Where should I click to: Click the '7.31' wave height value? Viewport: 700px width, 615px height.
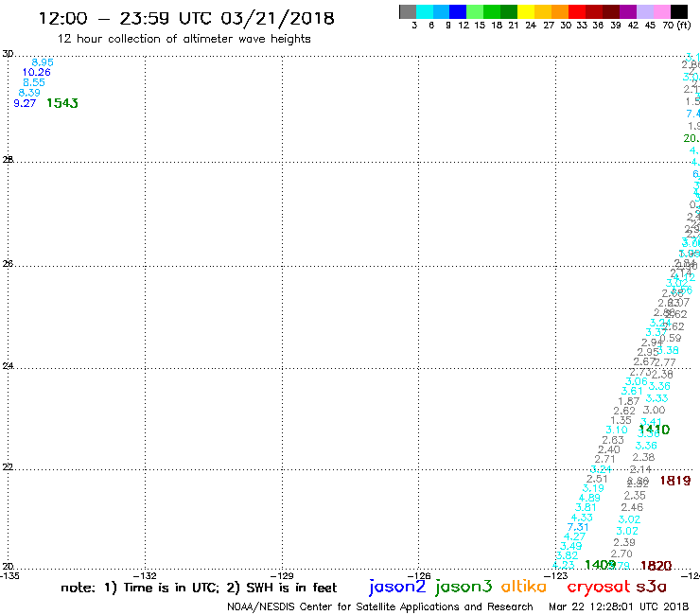tap(578, 527)
